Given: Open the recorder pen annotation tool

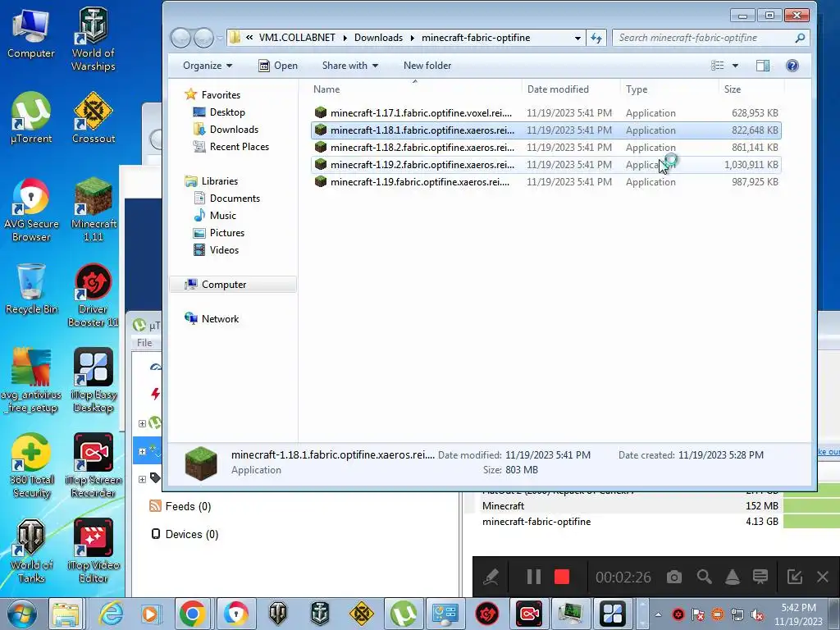Looking at the screenshot, I should 491,577.
